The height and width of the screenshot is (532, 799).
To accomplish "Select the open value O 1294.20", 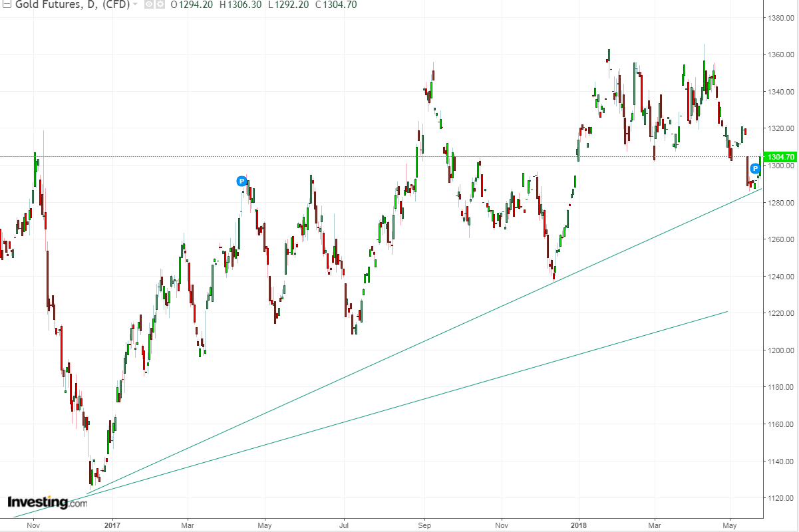I will [191, 5].
